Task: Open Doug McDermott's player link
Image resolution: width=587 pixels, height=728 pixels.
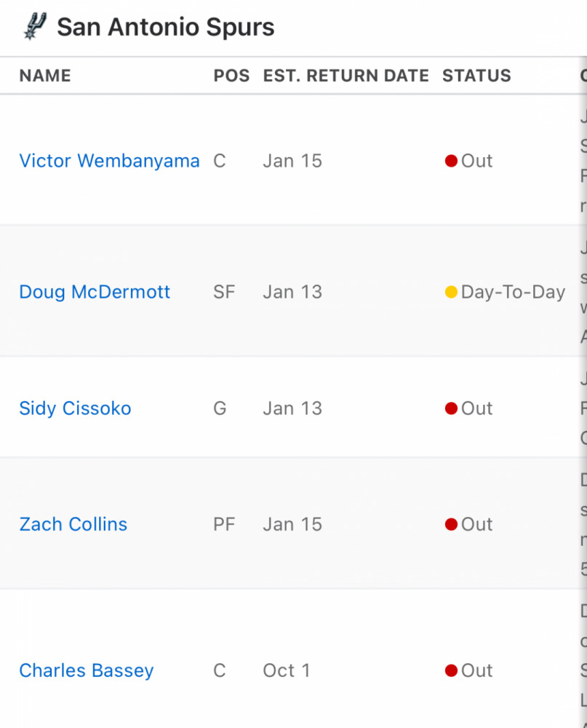Action: click(95, 292)
